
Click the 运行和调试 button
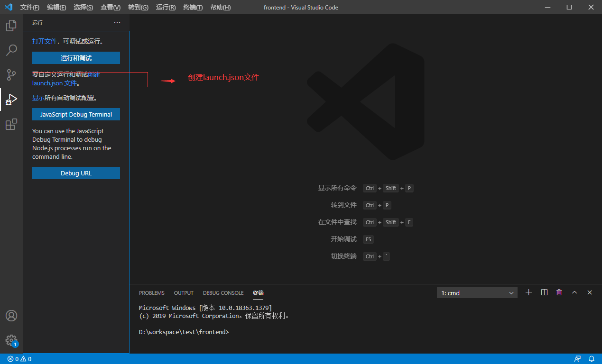click(x=76, y=58)
